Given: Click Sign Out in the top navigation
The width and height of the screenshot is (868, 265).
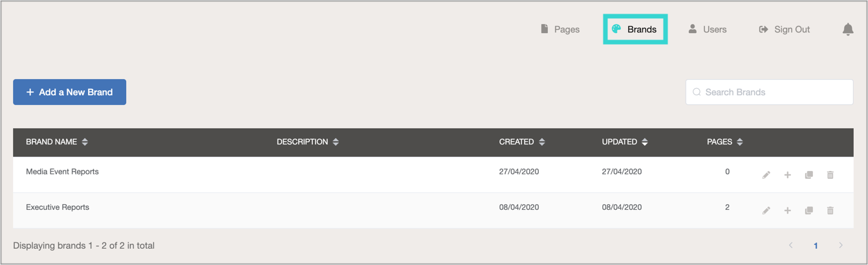Looking at the screenshot, I should click(784, 29).
